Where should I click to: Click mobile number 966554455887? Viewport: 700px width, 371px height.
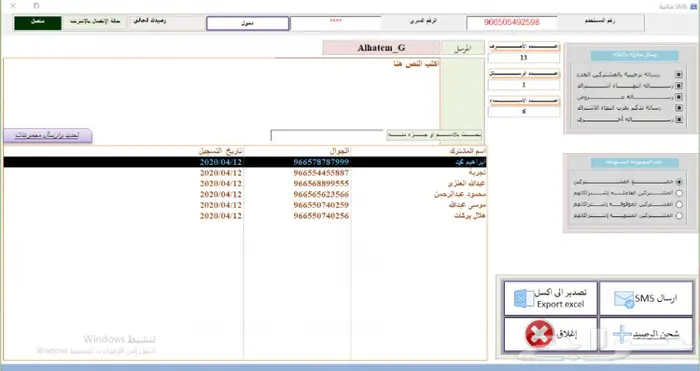point(321,173)
